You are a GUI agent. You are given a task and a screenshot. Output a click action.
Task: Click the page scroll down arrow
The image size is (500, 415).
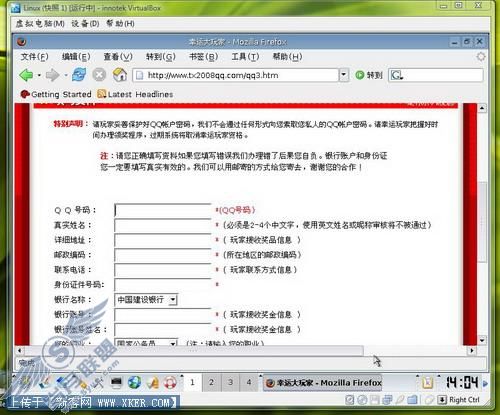tap(482, 340)
